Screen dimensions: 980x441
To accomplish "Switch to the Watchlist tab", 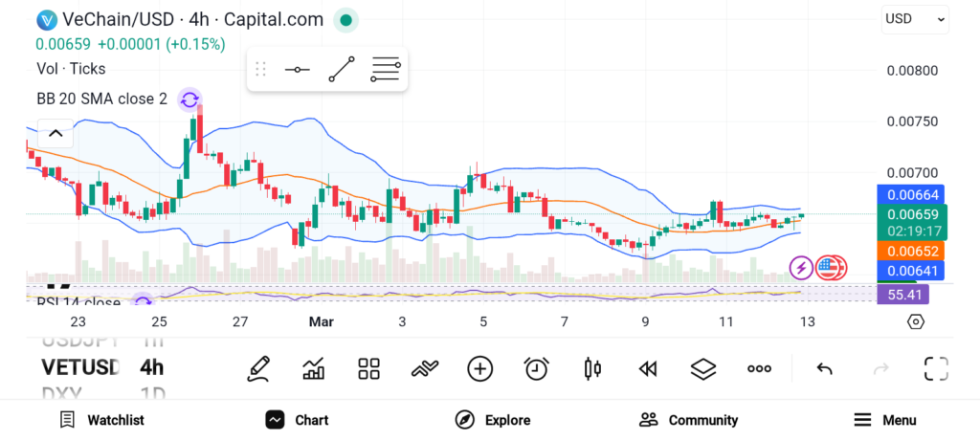I will point(101,420).
